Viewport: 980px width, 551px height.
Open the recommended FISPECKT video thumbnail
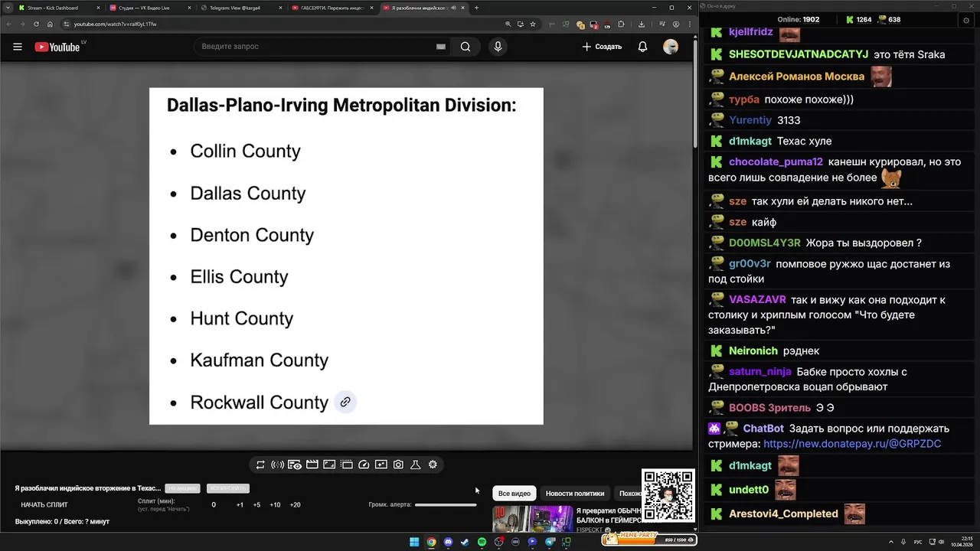532,519
